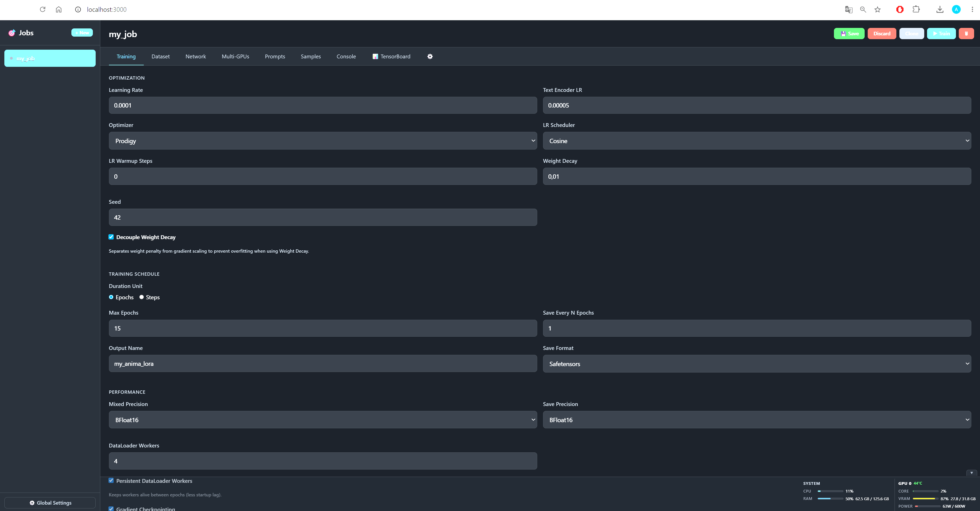The height and width of the screenshot is (511, 980).
Task: Click the GPU temperature 44°C reading
Action: pos(918,483)
